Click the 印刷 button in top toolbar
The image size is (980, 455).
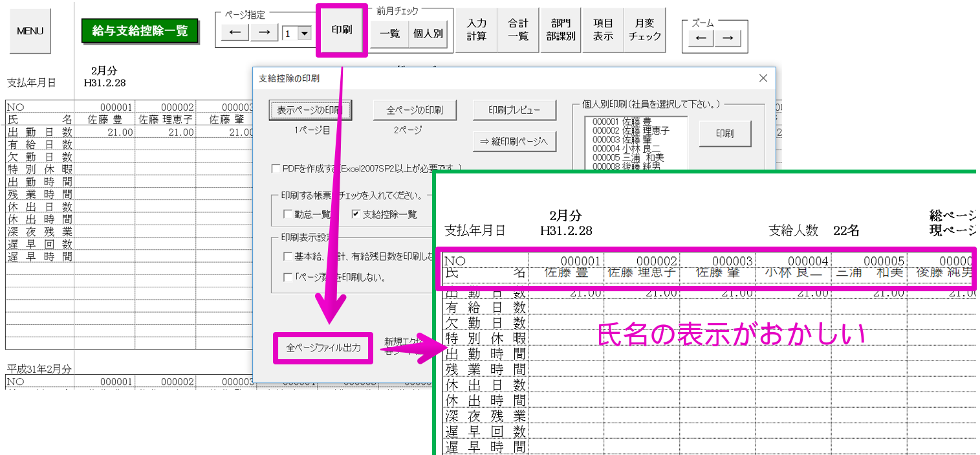pyautogui.click(x=342, y=30)
